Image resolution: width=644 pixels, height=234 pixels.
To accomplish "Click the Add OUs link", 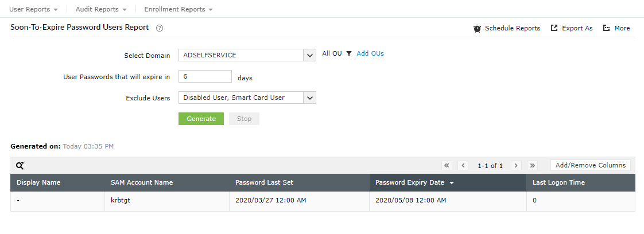I will [x=370, y=53].
